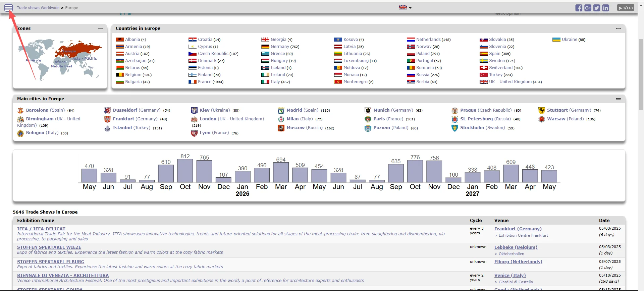
Task: Open Milan (Italy) city link
Action: 300,119
